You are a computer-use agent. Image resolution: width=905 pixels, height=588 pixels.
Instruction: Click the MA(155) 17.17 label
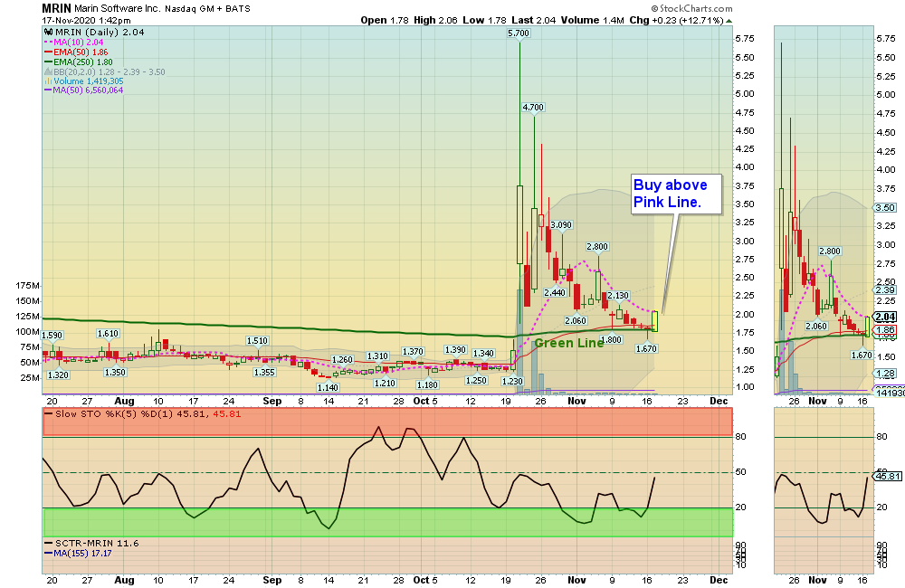click(78, 554)
